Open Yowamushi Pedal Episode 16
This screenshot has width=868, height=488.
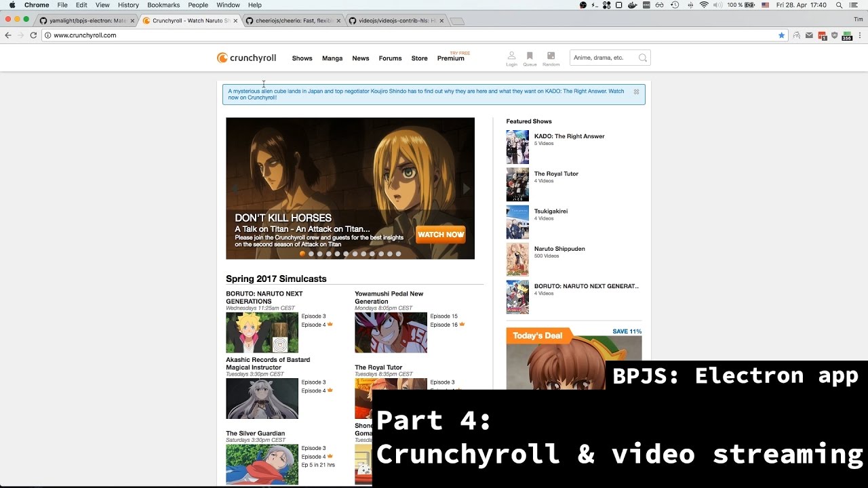pyautogui.click(x=444, y=325)
